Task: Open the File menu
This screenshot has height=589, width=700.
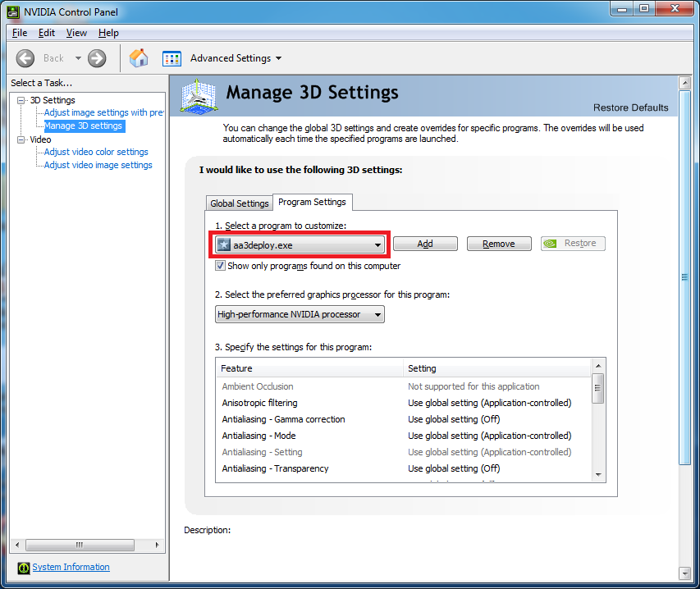Action: 20,33
